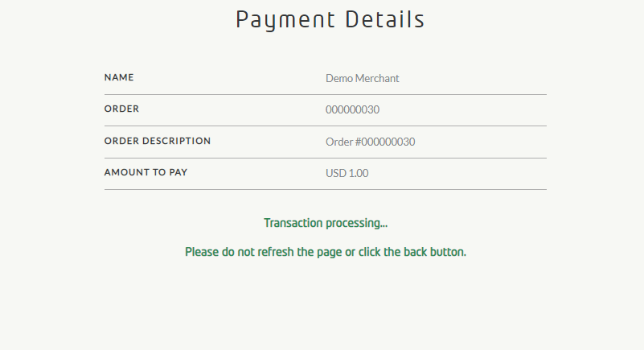This screenshot has width=644, height=350.
Task: Click the plain order number 000000030
Action: (352, 110)
